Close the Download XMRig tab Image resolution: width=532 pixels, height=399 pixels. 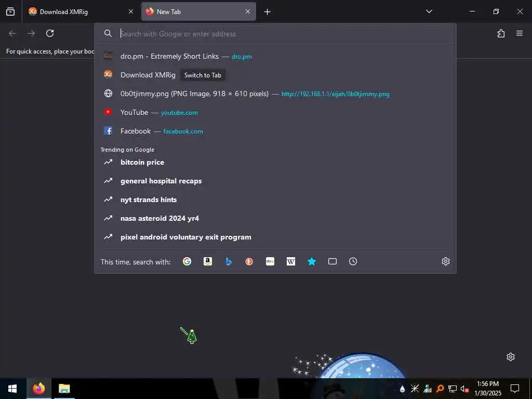click(x=130, y=11)
